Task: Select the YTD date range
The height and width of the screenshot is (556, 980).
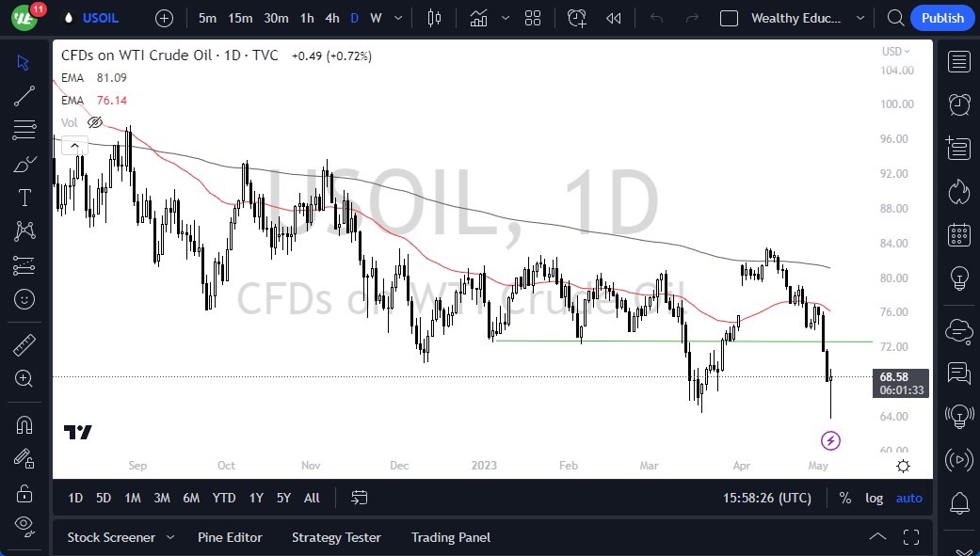Action: coord(224,498)
